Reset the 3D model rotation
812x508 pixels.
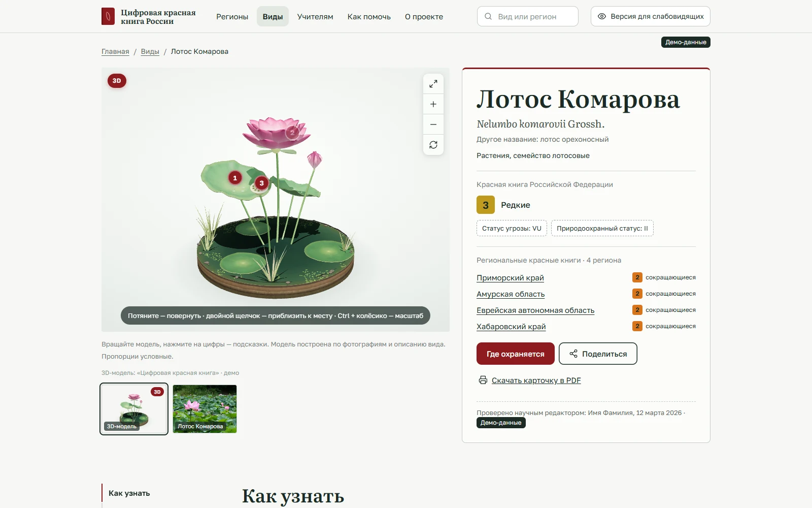(x=433, y=145)
